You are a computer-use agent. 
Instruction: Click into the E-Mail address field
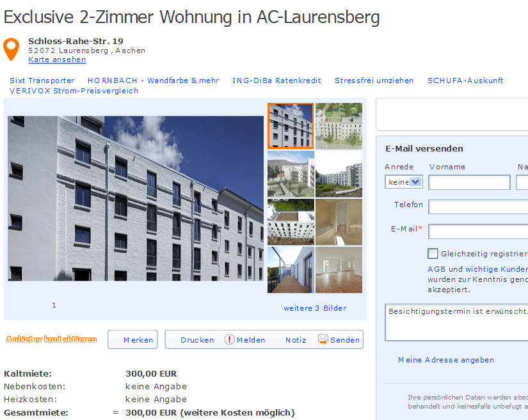pos(478,231)
